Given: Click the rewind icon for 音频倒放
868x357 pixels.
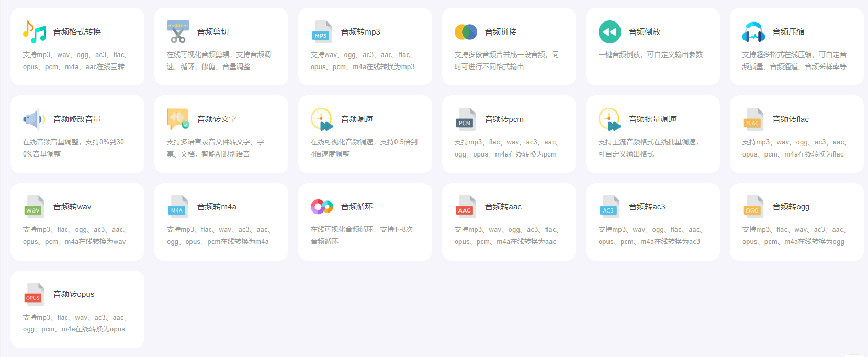Looking at the screenshot, I should 610,32.
